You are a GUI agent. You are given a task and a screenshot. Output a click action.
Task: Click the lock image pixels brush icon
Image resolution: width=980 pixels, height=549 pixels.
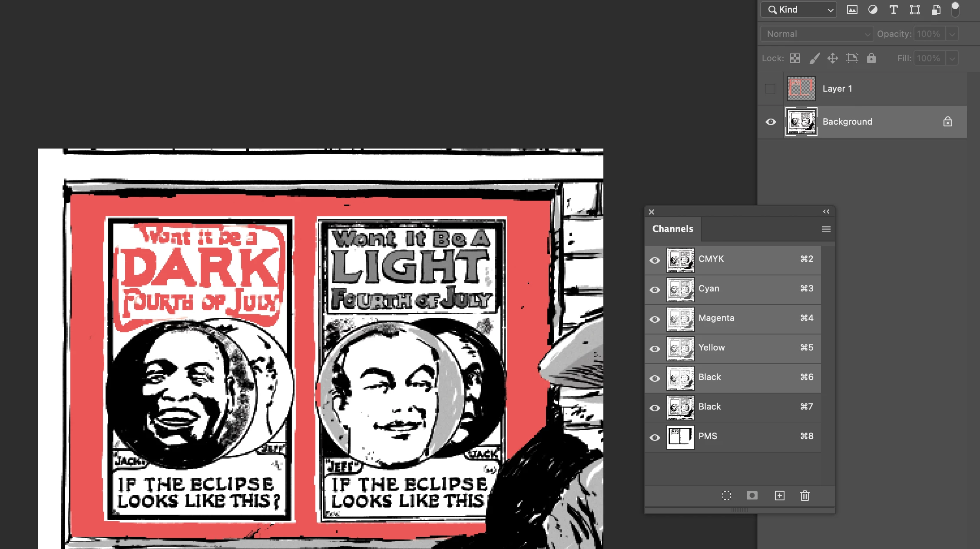coord(814,58)
